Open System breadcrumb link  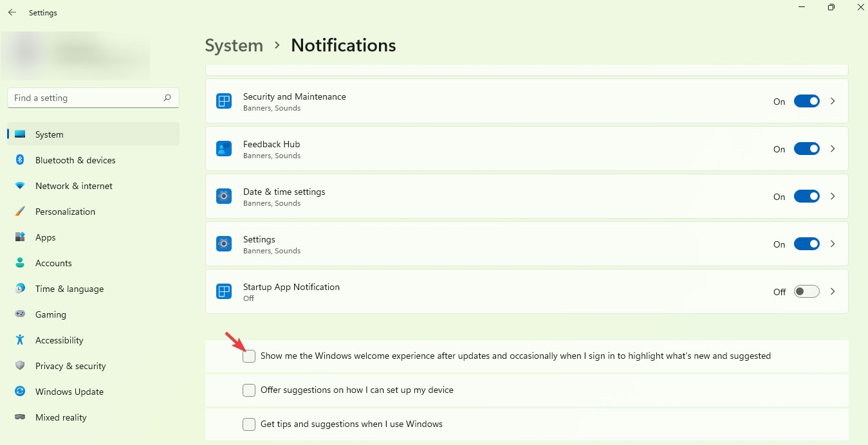click(234, 45)
